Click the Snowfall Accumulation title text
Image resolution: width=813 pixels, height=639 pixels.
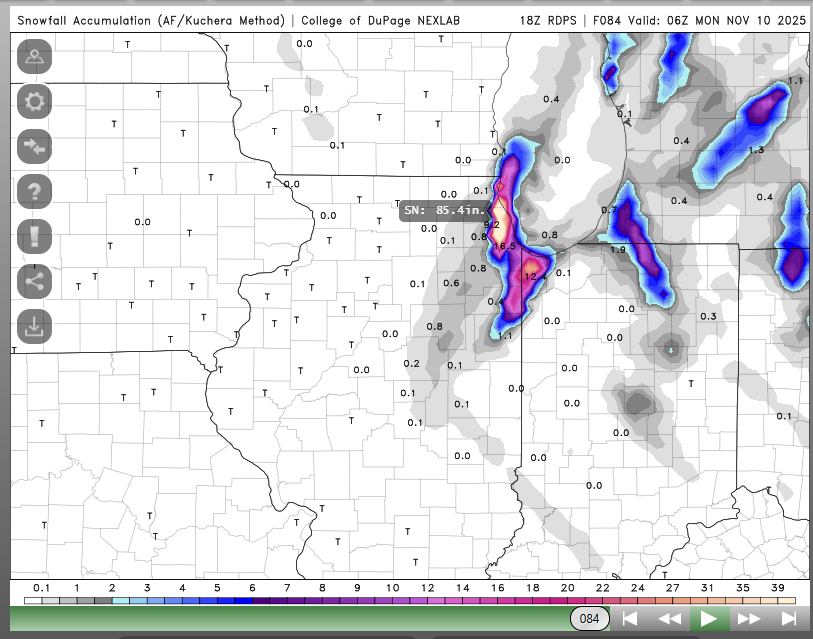click(151, 20)
